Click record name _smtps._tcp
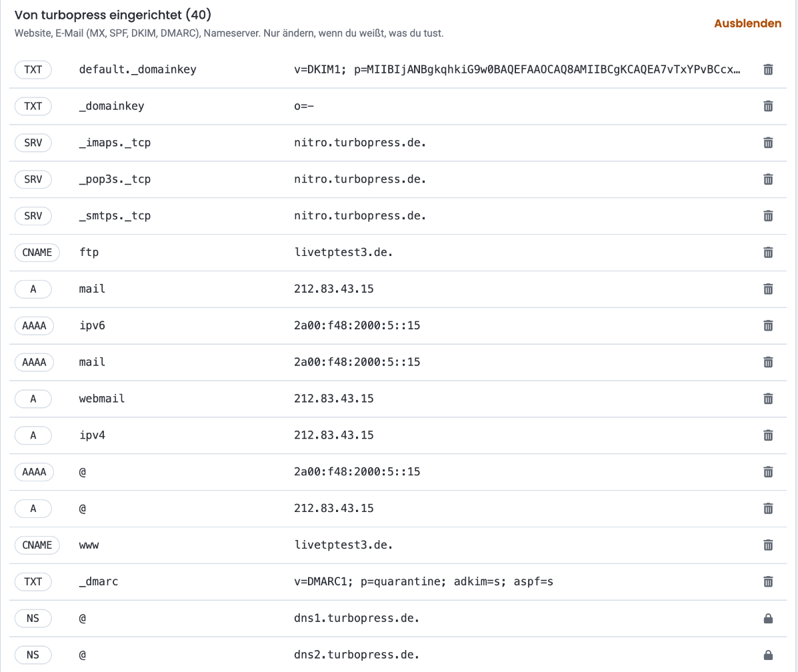 click(x=115, y=216)
